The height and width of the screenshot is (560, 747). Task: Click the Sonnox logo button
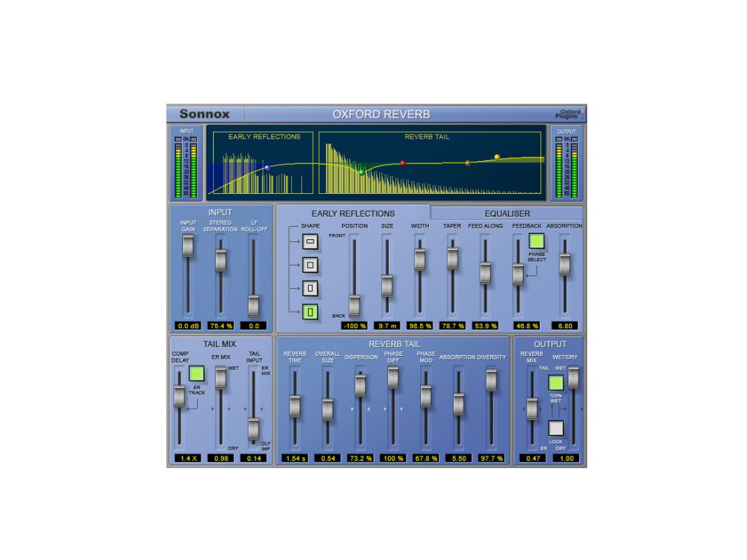(x=204, y=114)
